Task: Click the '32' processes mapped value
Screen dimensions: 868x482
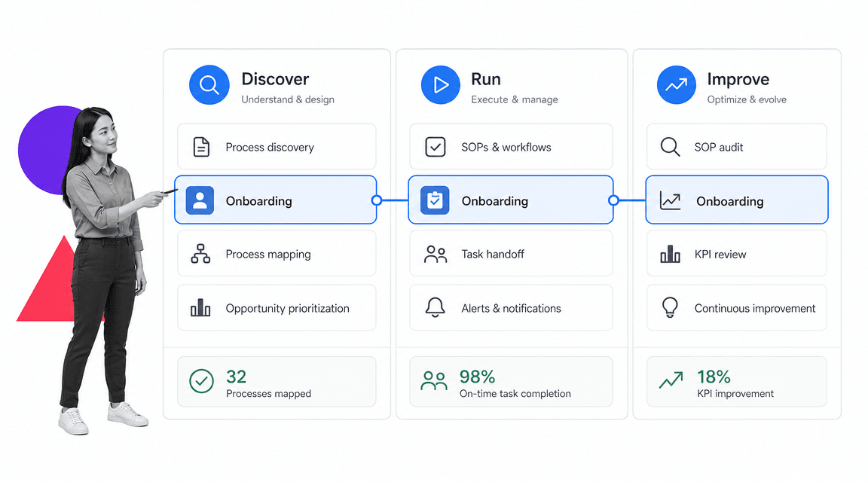Action: click(237, 377)
